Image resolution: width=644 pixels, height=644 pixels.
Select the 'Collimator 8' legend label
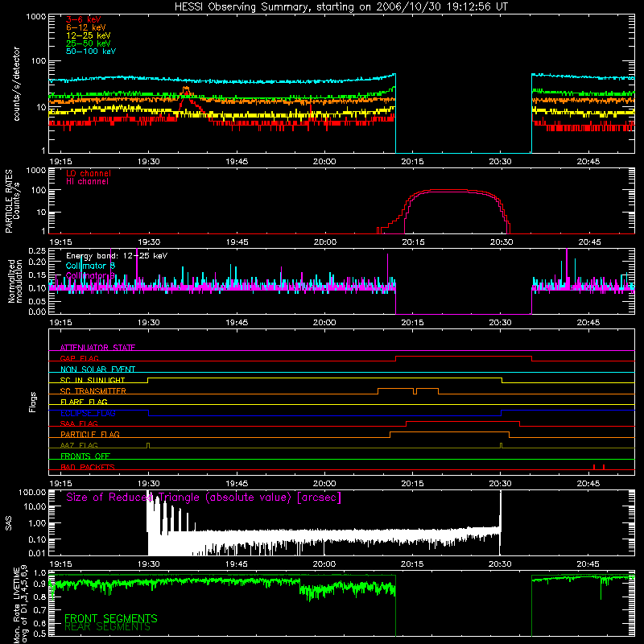[90, 266]
